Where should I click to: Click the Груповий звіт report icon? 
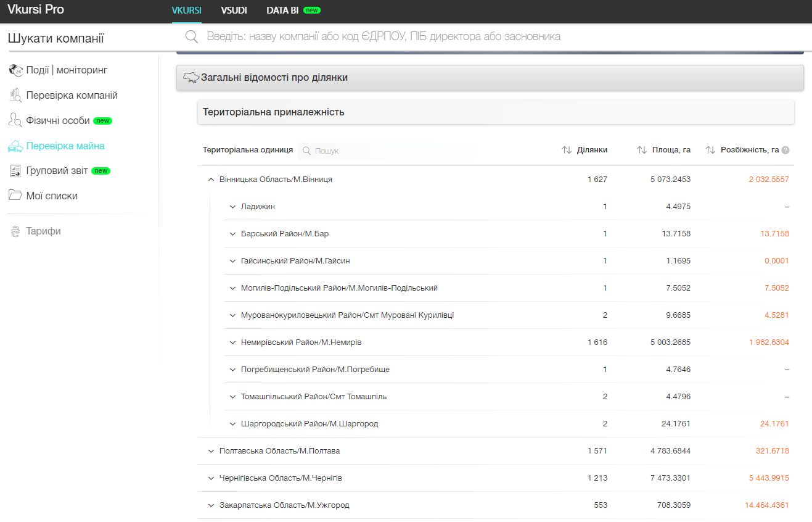pyautogui.click(x=15, y=171)
